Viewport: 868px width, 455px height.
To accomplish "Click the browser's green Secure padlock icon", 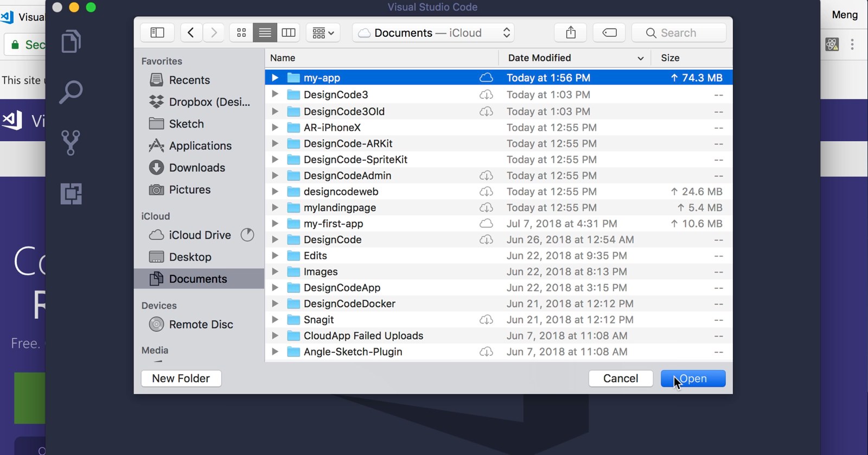I will click(15, 45).
